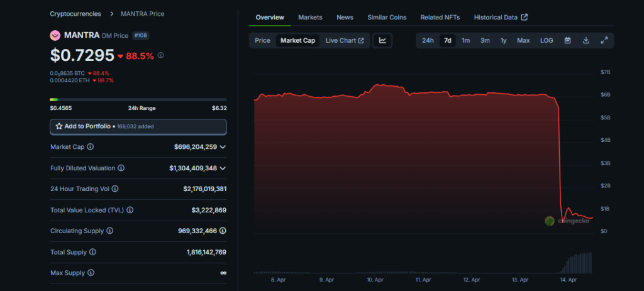Viewport: 644px width, 291px height.
Task: Set chart range to 3m
Action: tap(485, 41)
